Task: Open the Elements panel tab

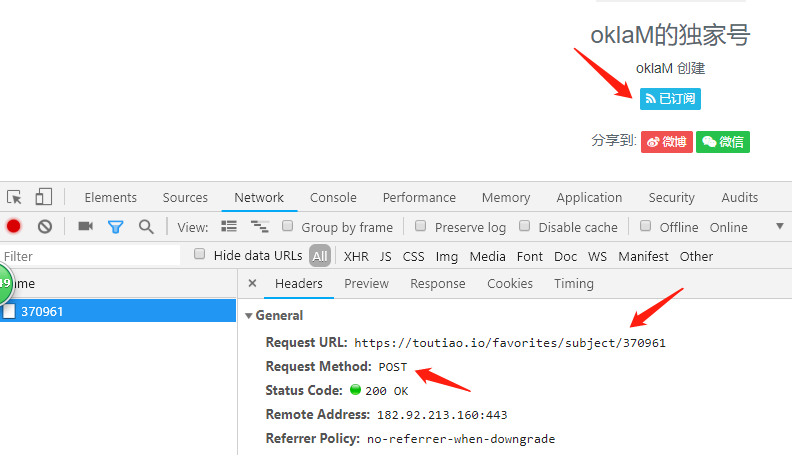Action: [111, 197]
